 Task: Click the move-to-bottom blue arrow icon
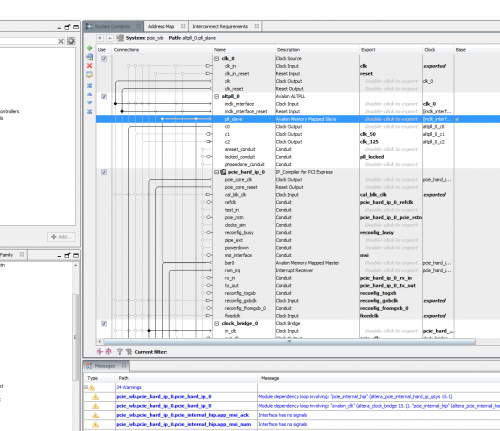point(89,111)
